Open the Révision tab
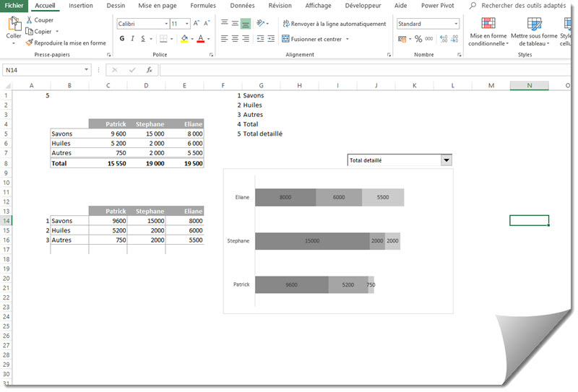Image resolution: width=578 pixels, height=392 pixels. pos(280,6)
